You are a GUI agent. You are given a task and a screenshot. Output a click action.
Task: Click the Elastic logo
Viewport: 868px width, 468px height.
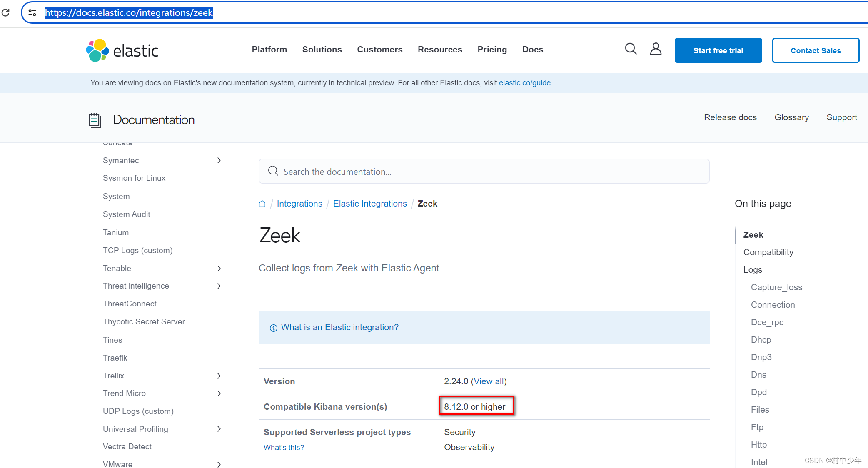(122, 50)
